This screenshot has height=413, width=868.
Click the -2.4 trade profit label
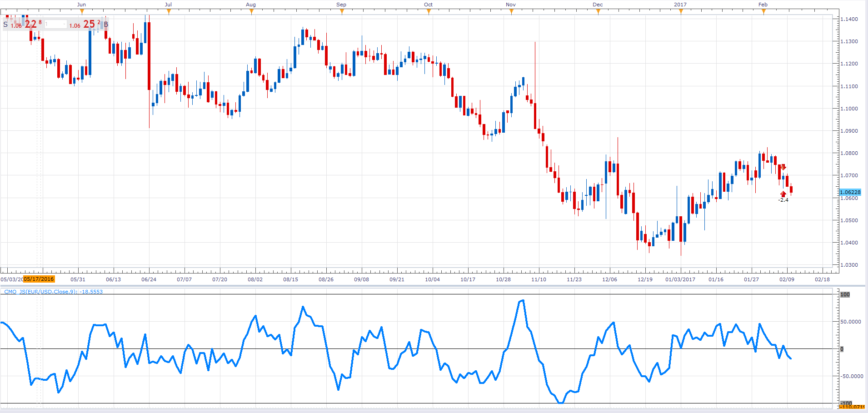coord(783,200)
